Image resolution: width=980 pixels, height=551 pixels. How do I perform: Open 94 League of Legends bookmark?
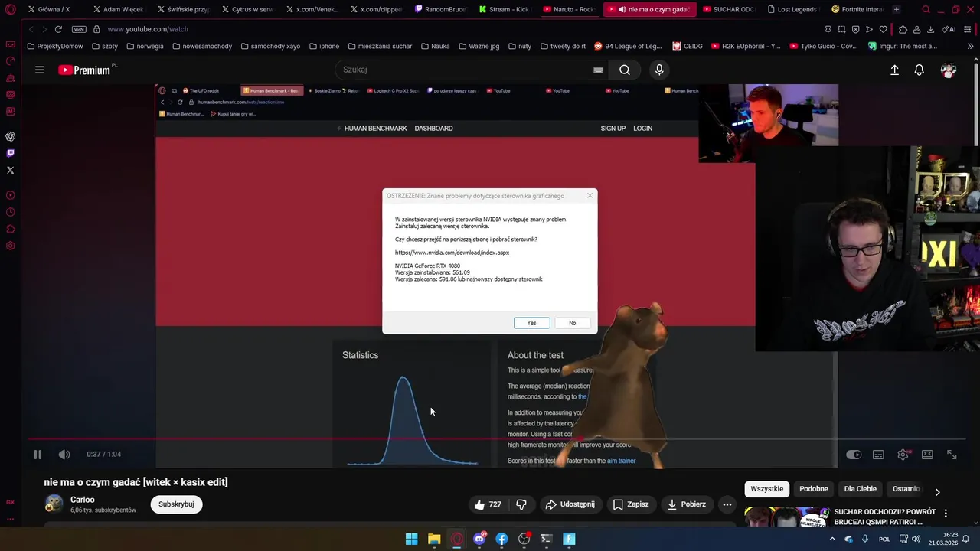click(628, 46)
